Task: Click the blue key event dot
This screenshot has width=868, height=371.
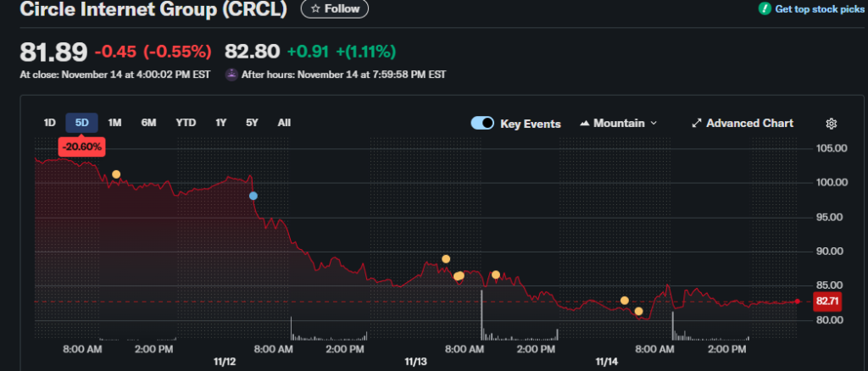Action: [x=253, y=196]
